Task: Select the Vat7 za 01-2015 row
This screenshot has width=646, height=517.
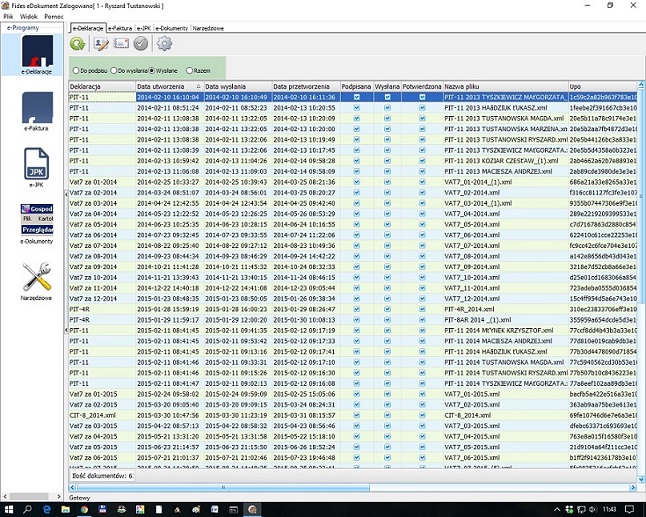Action: click(x=353, y=394)
